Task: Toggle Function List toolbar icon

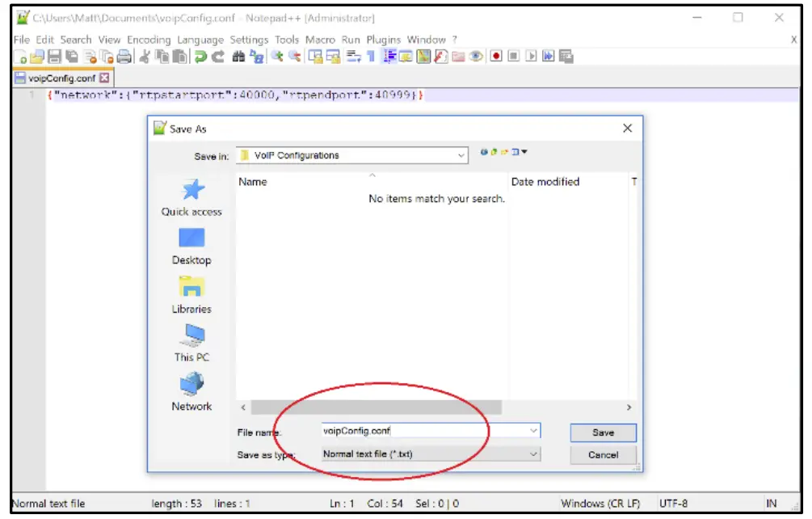Action: [440, 57]
